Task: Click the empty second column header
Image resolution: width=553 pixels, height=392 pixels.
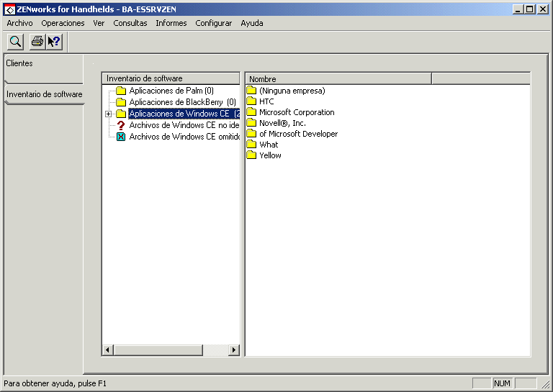Action: click(481, 79)
